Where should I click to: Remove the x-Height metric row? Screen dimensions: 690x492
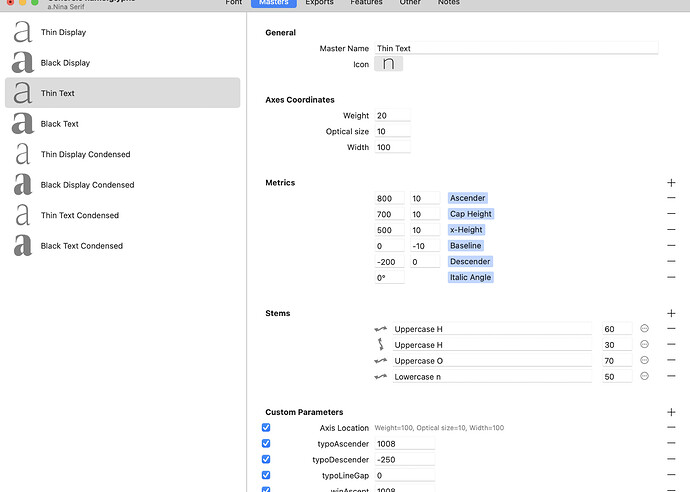(671, 230)
